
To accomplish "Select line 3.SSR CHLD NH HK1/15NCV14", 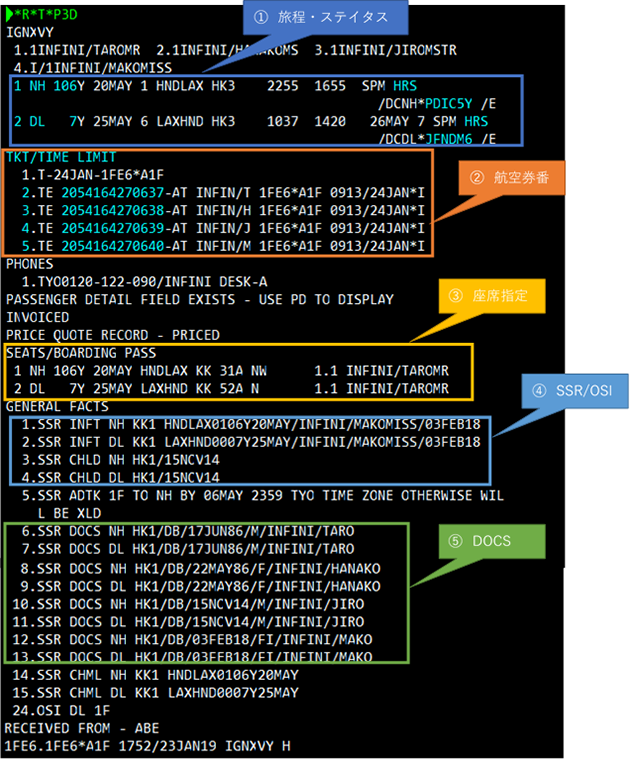I will [120, 460].
